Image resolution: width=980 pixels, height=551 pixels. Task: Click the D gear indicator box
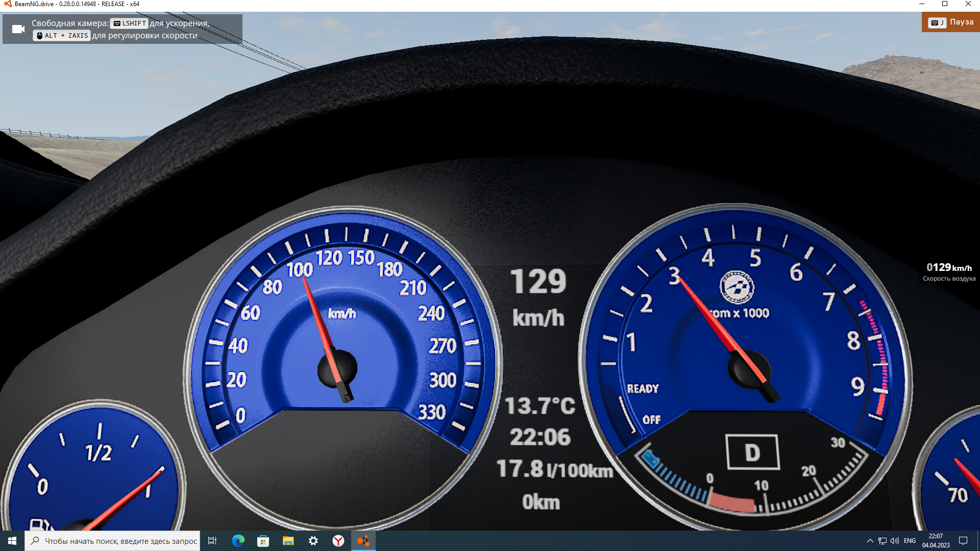[x=752, y=452]
